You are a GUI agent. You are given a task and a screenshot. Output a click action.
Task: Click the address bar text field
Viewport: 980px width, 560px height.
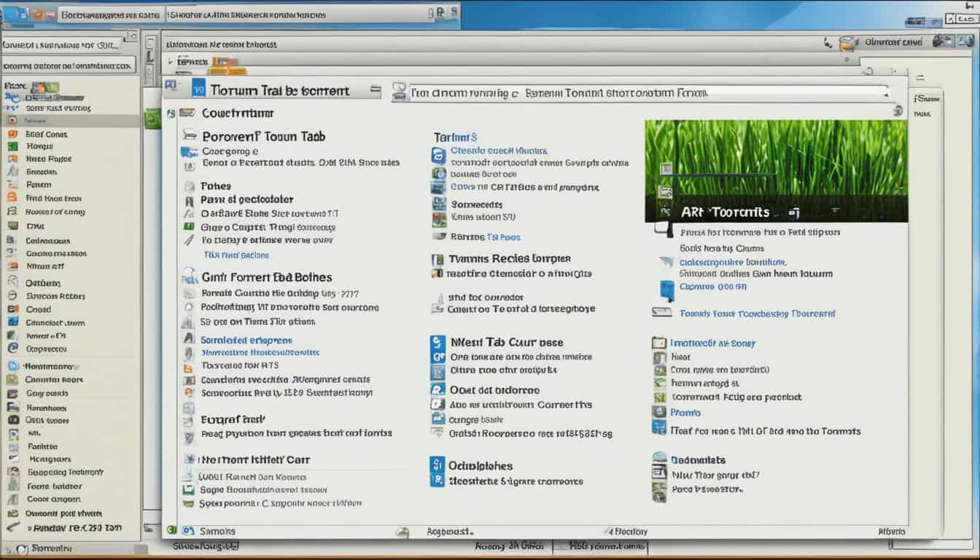[x=642, y=93]
